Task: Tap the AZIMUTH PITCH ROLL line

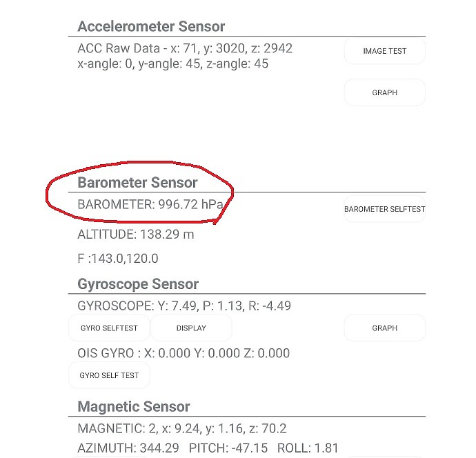Action: pos(208,448)
